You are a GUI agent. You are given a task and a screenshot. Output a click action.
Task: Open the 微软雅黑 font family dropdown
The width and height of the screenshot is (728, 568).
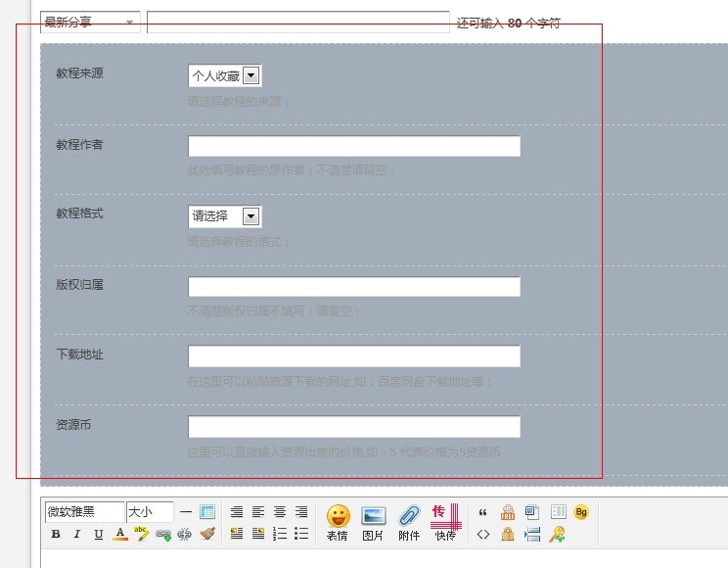[84, 512]
